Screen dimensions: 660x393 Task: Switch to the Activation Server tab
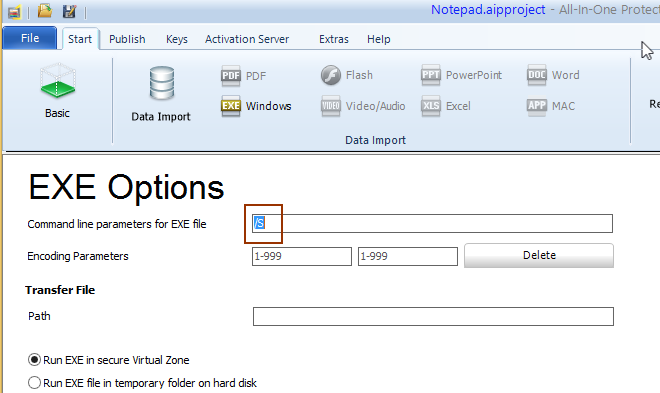(247, 39)
